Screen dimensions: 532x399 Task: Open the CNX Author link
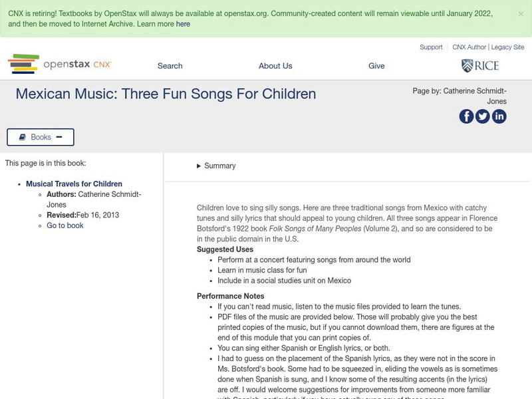click(x=469, y=47)
